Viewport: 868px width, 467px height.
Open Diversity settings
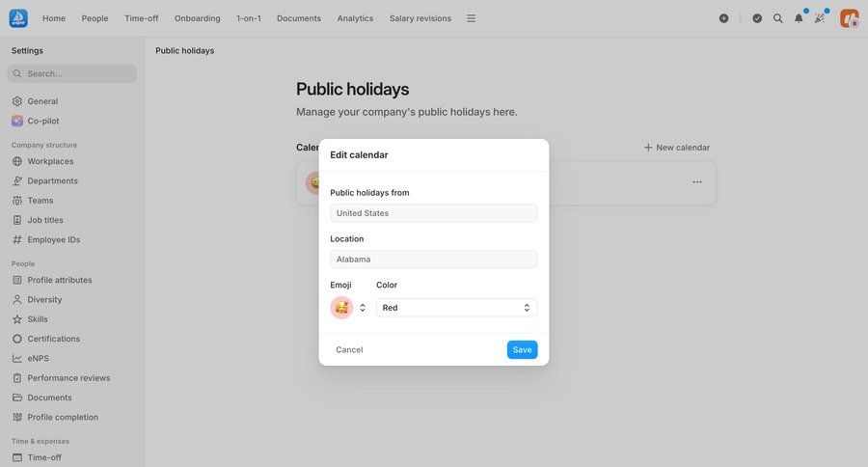pyautogui.click(x=44, y=300)
